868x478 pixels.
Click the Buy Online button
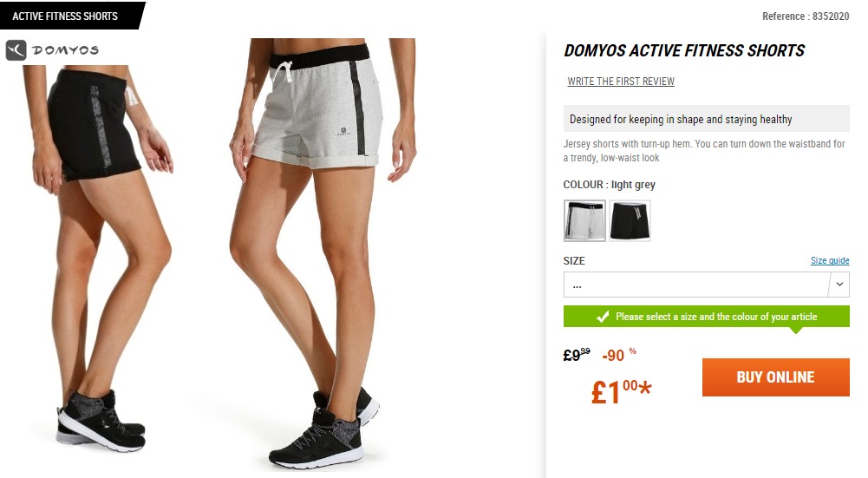coord(775,377)
